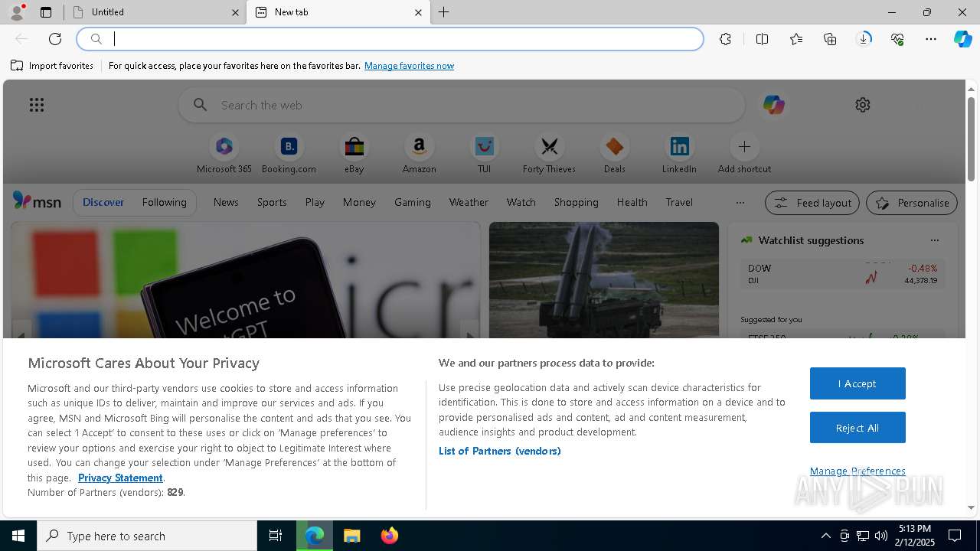
Task: Open Feed layout options
Action: coord(812,203)
